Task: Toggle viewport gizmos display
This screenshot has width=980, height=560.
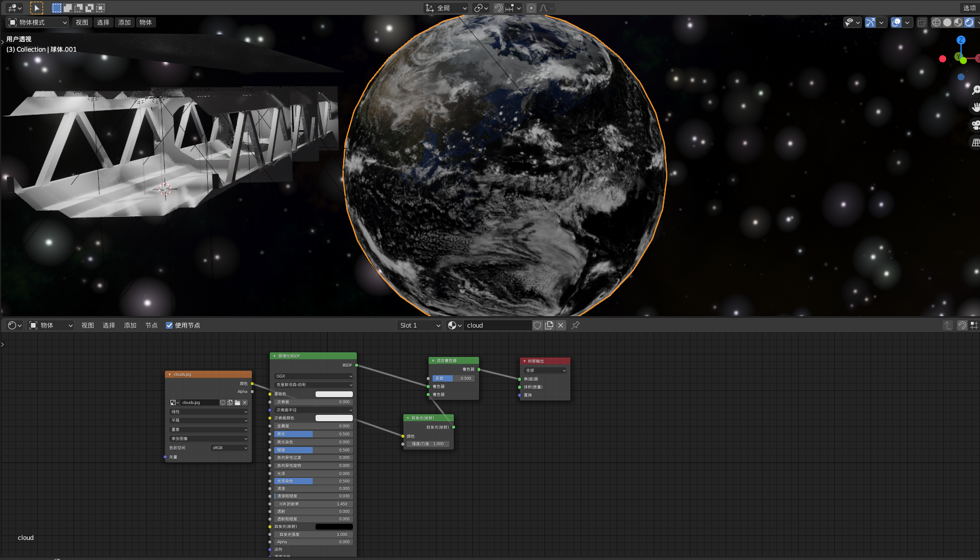Action: [x=870, y=22]
